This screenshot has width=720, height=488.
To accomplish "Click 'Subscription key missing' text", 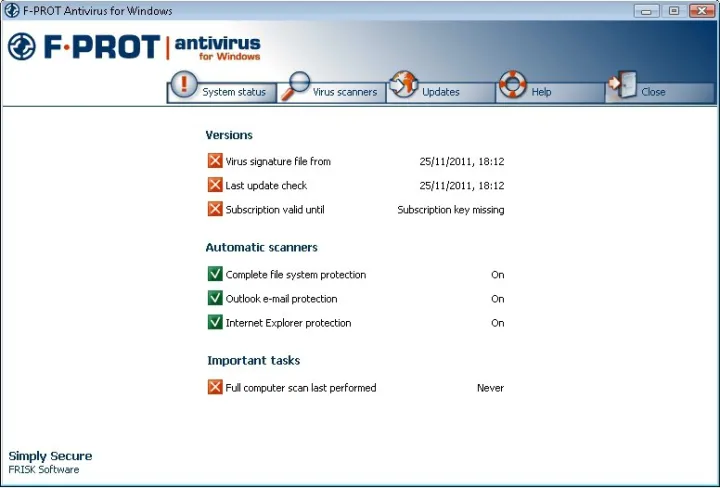I will click(450, 210).
